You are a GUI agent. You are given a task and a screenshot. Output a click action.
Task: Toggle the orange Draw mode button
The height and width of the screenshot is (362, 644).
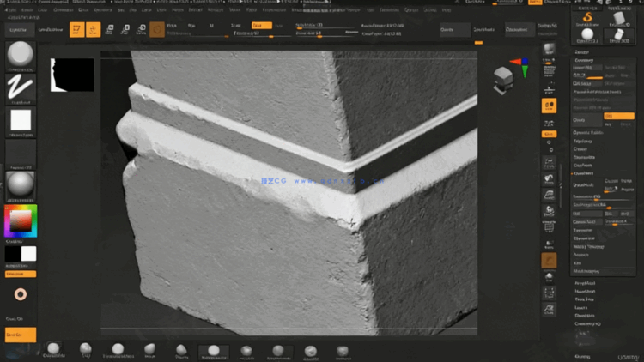93,29
